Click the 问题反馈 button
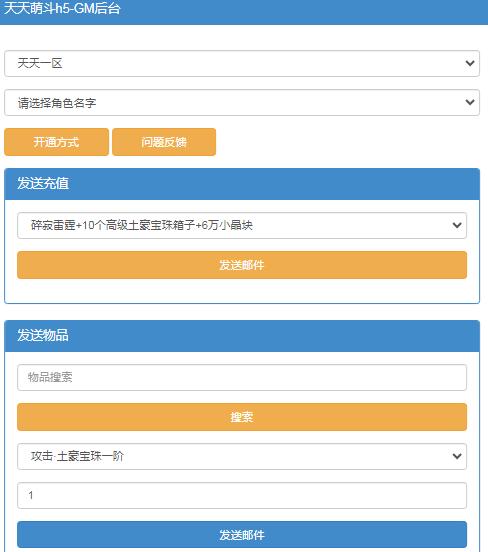The image size is (488, 552). point(164,142)
